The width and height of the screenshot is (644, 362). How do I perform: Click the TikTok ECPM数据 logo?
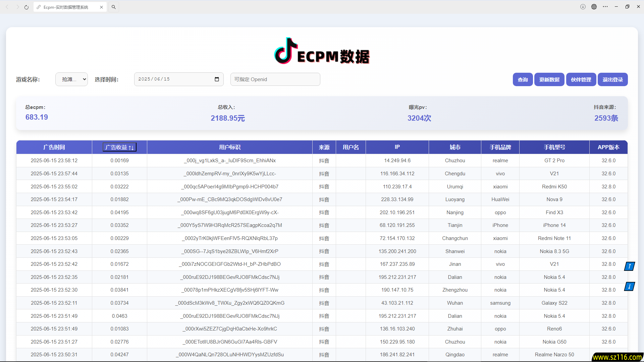pyautogui.click(x=322, y=51)
